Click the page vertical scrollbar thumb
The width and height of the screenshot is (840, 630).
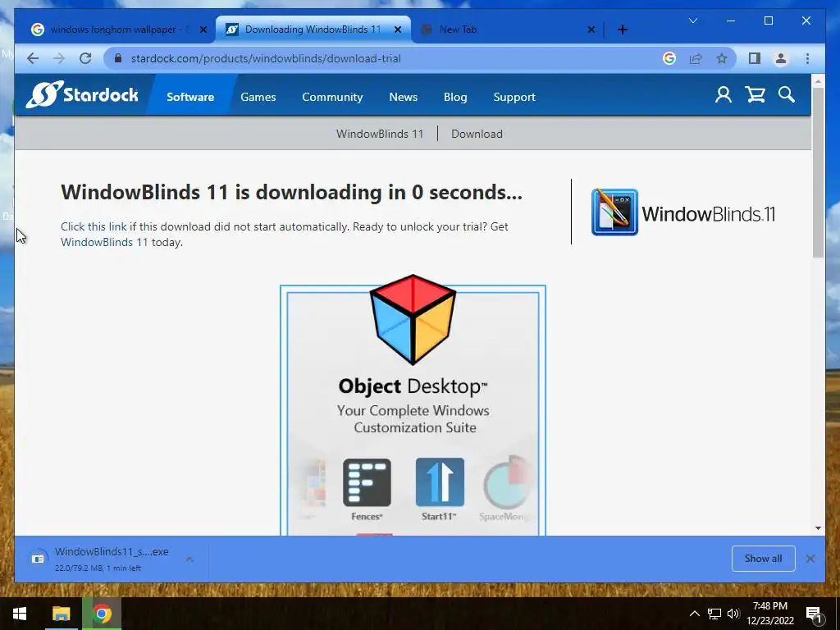click(818, 171)
